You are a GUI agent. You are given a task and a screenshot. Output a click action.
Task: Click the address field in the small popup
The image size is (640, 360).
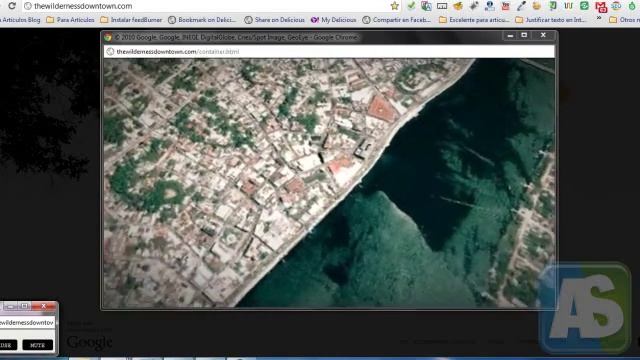[x=27, y=322]
